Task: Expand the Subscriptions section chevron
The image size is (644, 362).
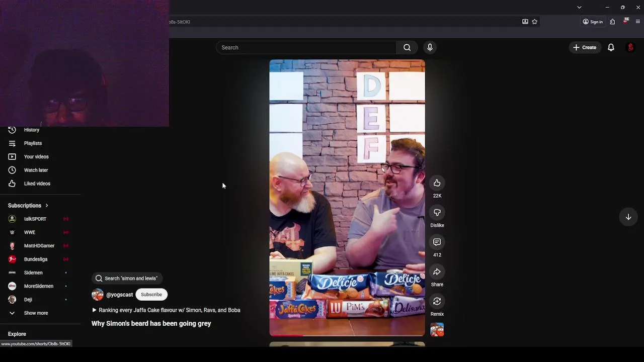Action: tap(47, 206)
